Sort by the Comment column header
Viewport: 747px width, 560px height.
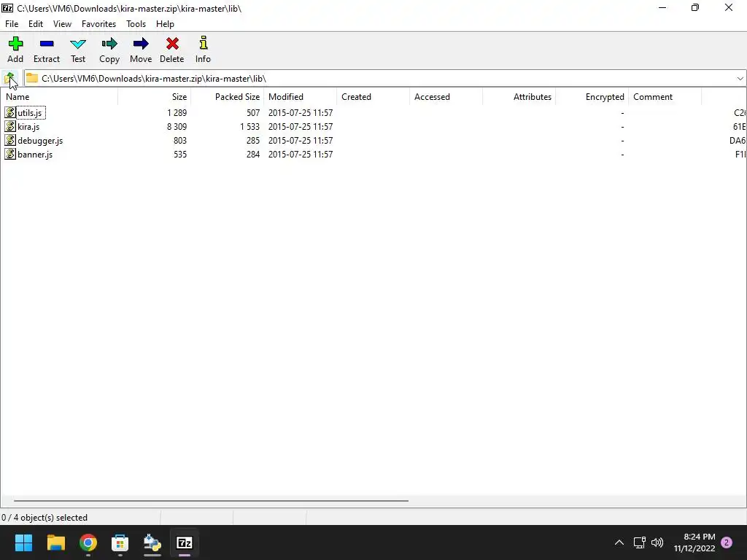[665, 97]
